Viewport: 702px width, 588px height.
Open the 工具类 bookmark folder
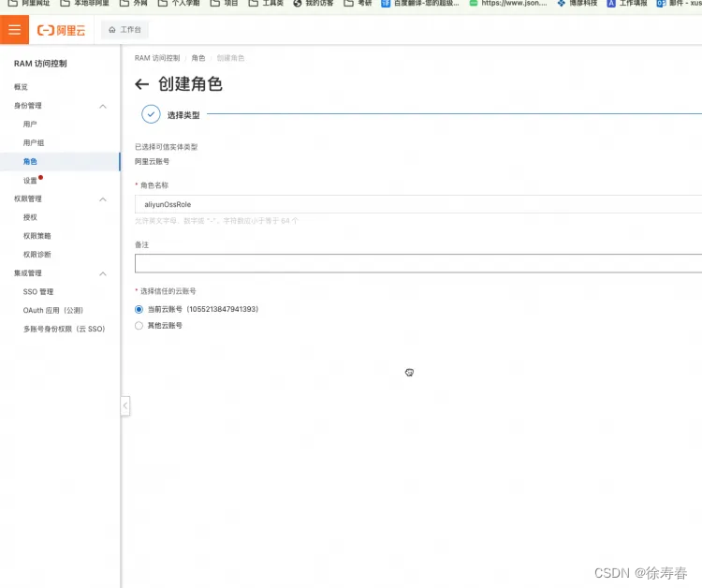click(266, 3)
